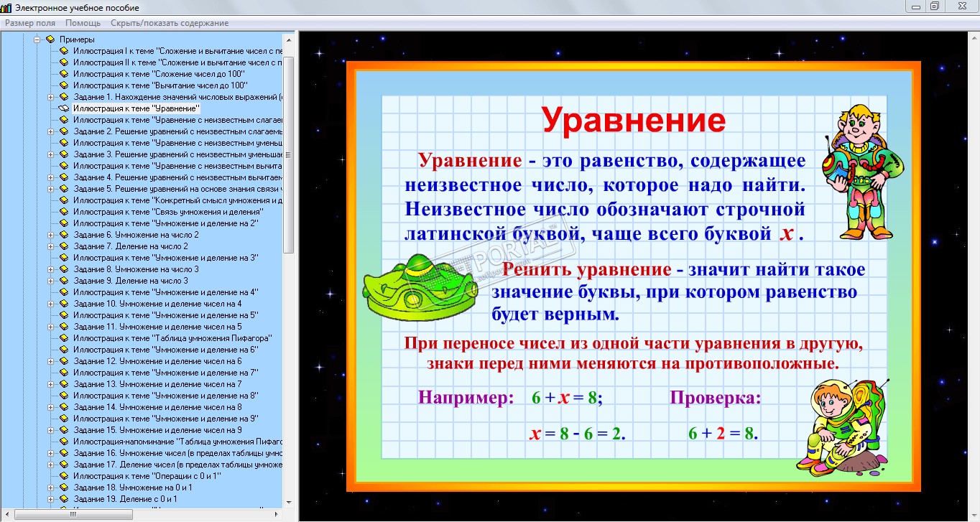Click the book icon next to "Вычитание чисел до 100"
Viewport: 980px width, 522px height.
tap(63, 85)
